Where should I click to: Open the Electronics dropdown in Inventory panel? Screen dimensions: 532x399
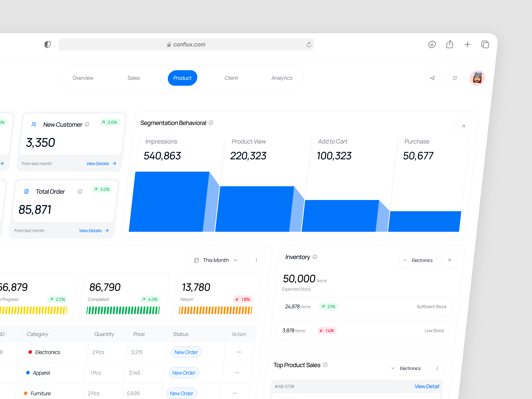tap(418, 260)
